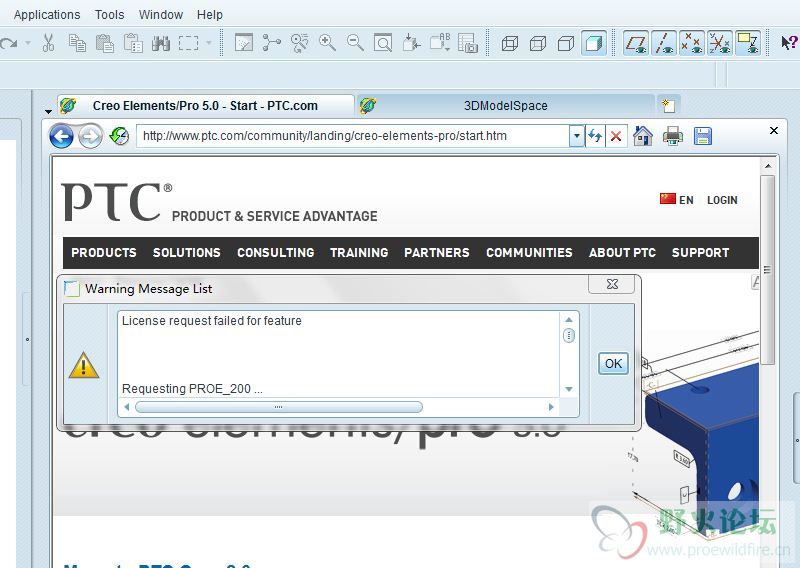Toggle datum planes display
This screenshot has height=568, width=800.
click(x=636, y=43)
